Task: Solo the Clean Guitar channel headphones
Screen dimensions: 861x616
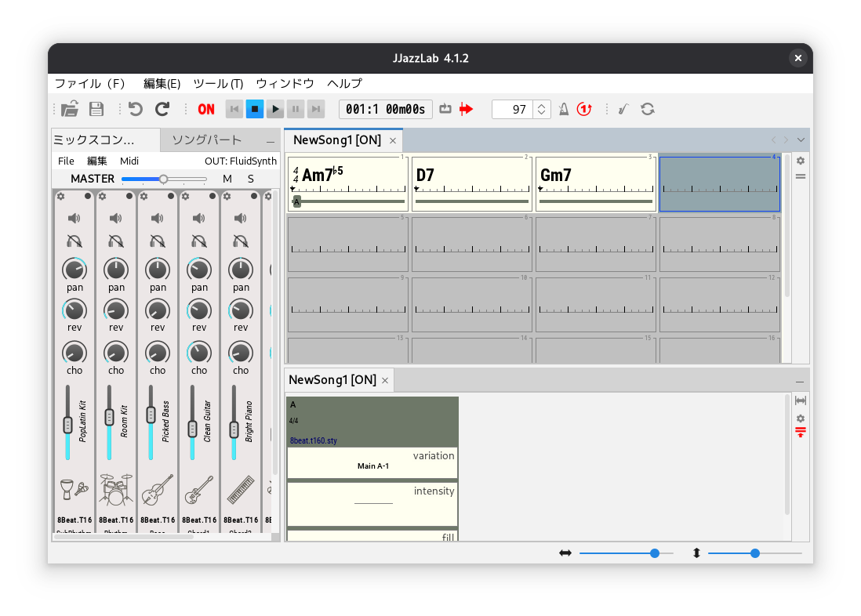Action: (x=199, y=241)
